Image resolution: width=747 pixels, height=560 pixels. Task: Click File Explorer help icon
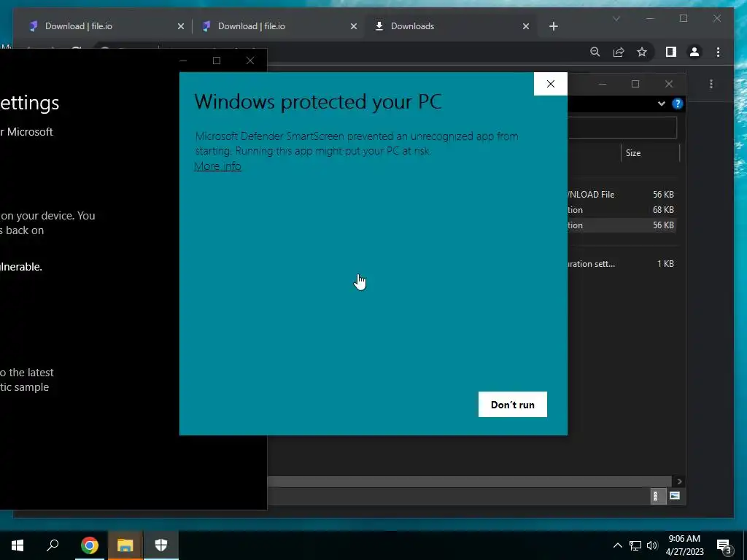pyautogui.click(x=678, y=104)
